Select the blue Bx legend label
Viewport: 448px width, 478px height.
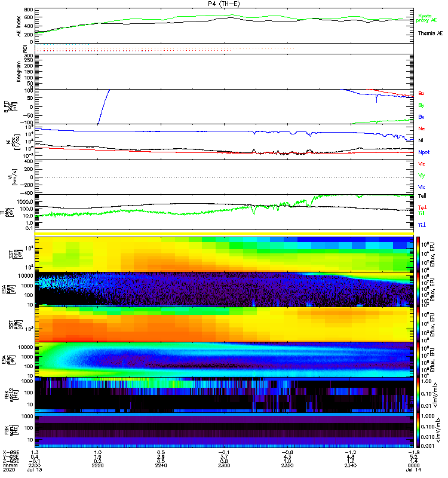coord(421,117)
